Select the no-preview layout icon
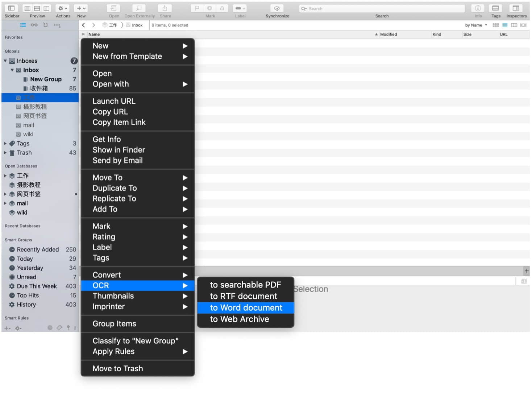 click(28, 8)
